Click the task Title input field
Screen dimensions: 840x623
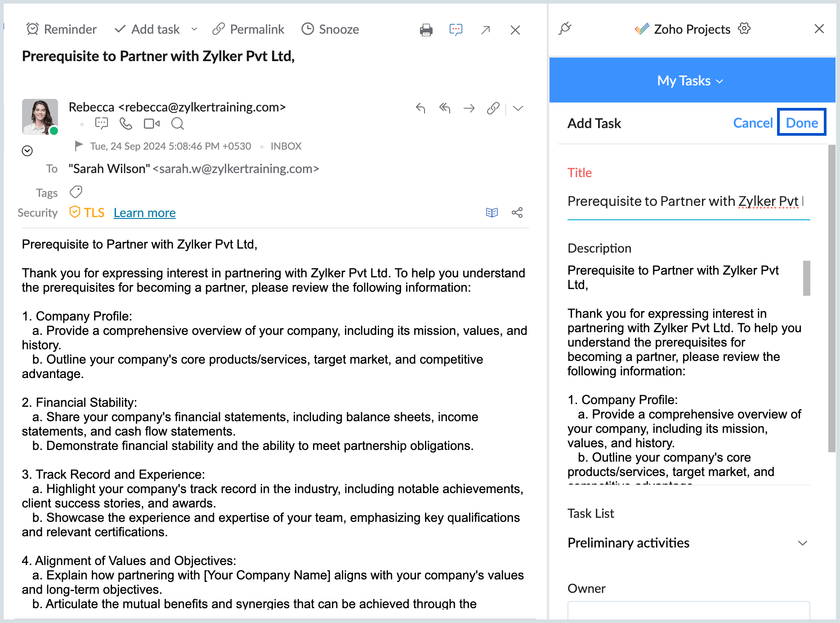(684, 201)
